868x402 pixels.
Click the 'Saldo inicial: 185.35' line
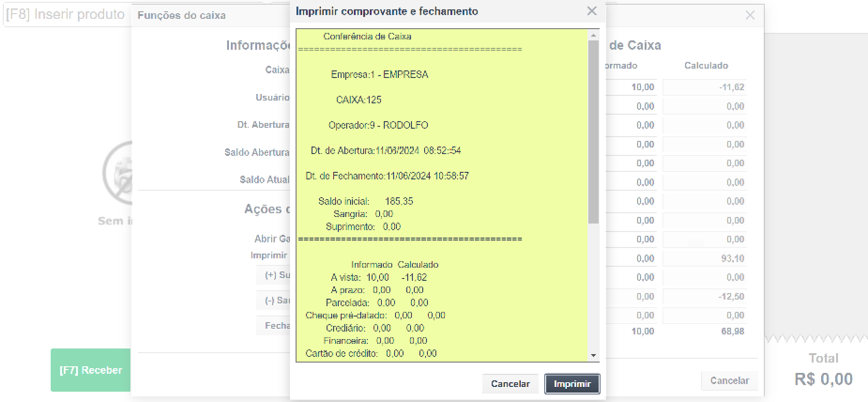365,201
